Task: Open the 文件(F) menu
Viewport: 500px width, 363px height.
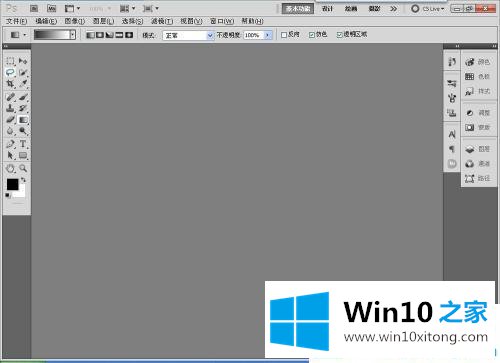Action: 16,21
